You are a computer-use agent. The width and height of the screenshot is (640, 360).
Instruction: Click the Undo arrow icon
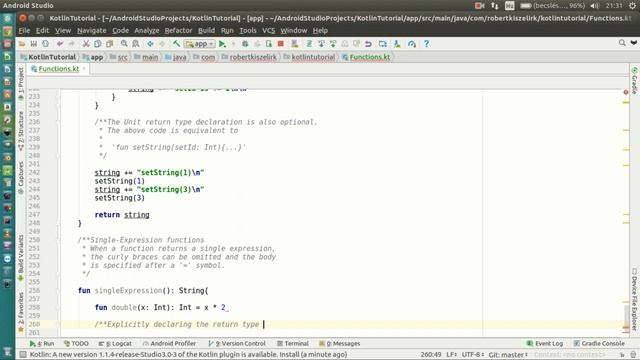coord(60,44)
